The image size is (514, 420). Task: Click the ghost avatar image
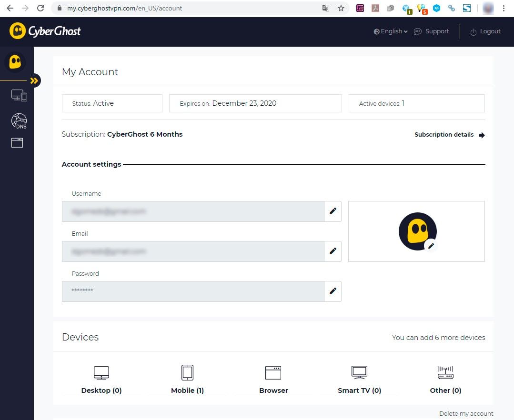pos(417,231)
